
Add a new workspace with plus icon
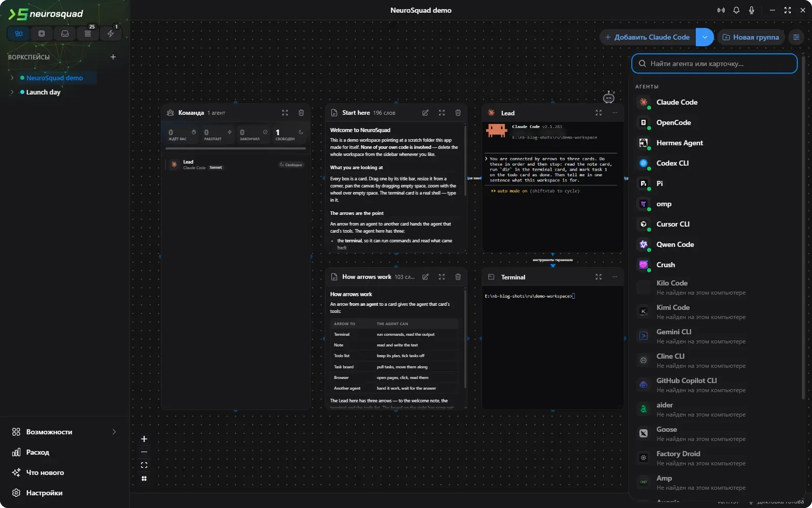tap(113, 57)
